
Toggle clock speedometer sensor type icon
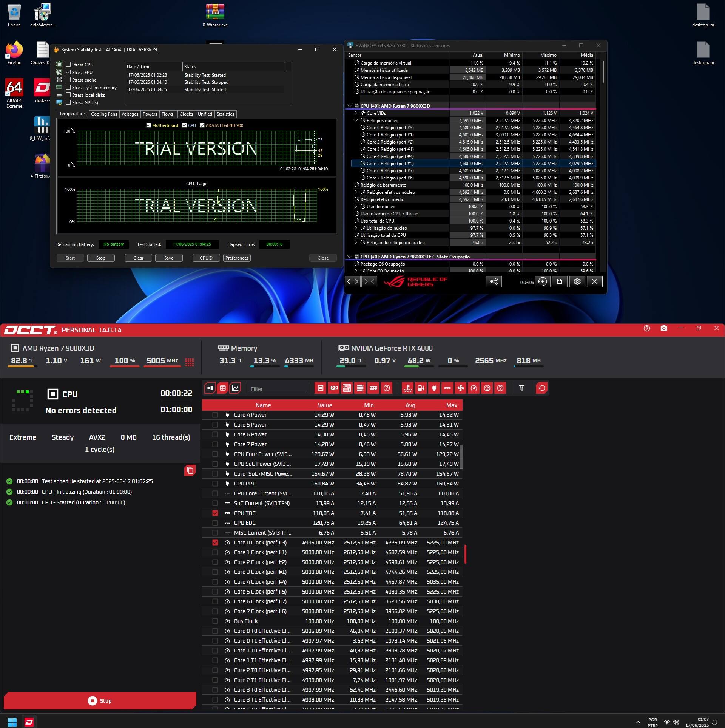click(x=474, y=388)
